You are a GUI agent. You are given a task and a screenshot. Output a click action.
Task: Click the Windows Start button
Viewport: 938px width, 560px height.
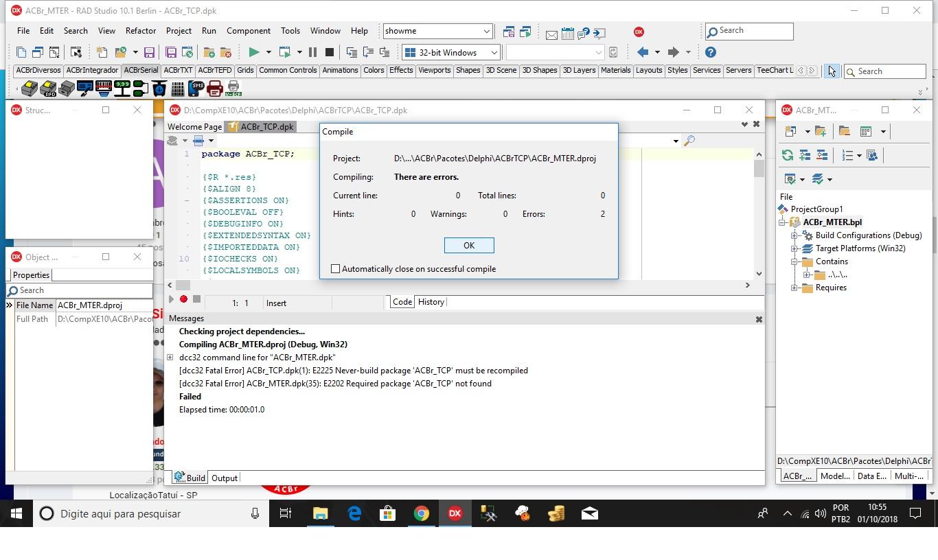coord(16,513)
